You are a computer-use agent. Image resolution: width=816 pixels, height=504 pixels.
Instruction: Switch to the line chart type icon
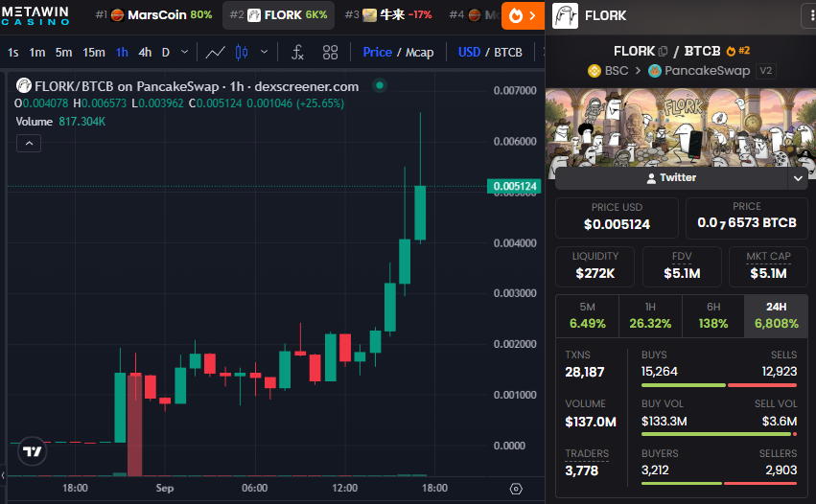215,52
